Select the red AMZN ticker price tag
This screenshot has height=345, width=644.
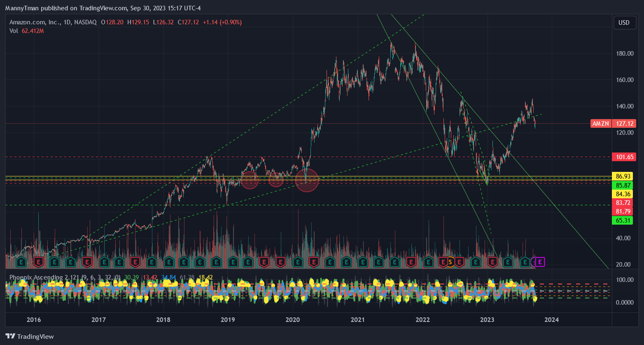(601, 123)
